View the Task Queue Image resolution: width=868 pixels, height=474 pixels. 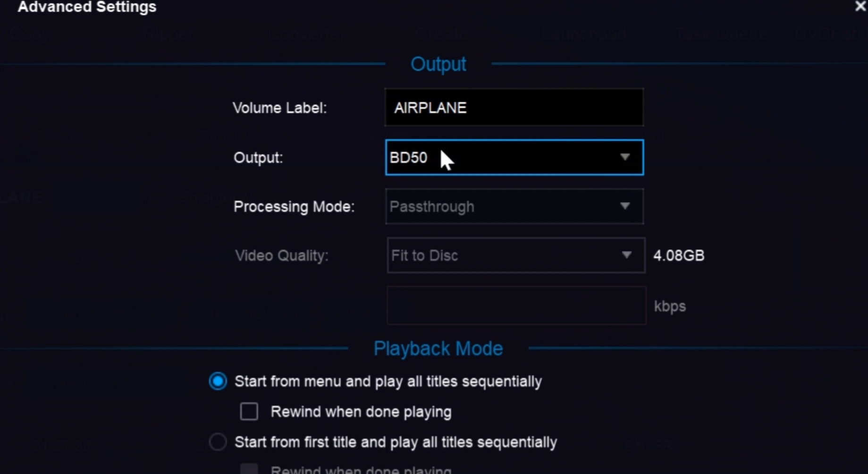[x=721, y=34]
